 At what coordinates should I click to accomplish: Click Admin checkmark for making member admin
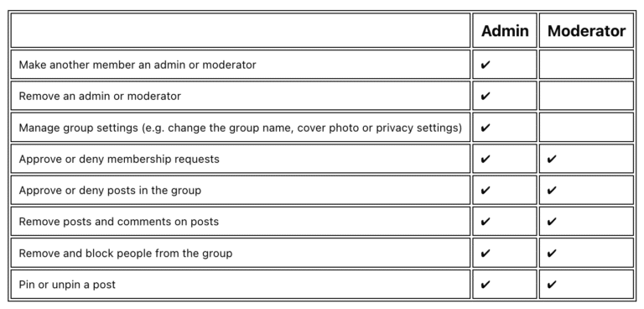click(x=486, y=65)
